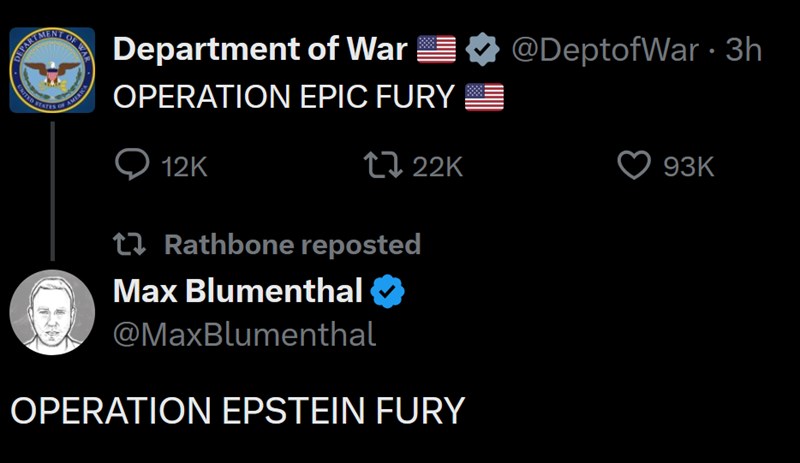
Task: Open the Department of War profile name
Action: [260, 50]
